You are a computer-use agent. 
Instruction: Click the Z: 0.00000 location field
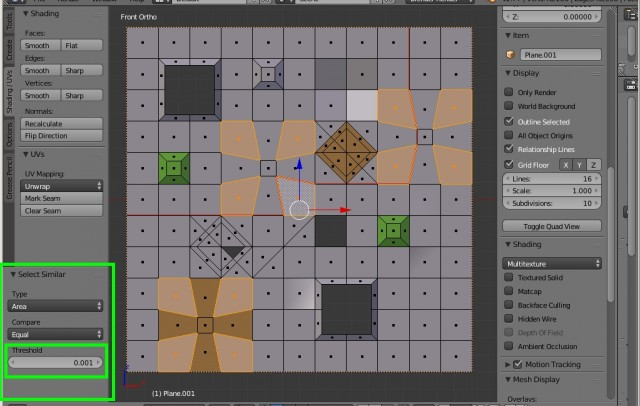[552, 17]
